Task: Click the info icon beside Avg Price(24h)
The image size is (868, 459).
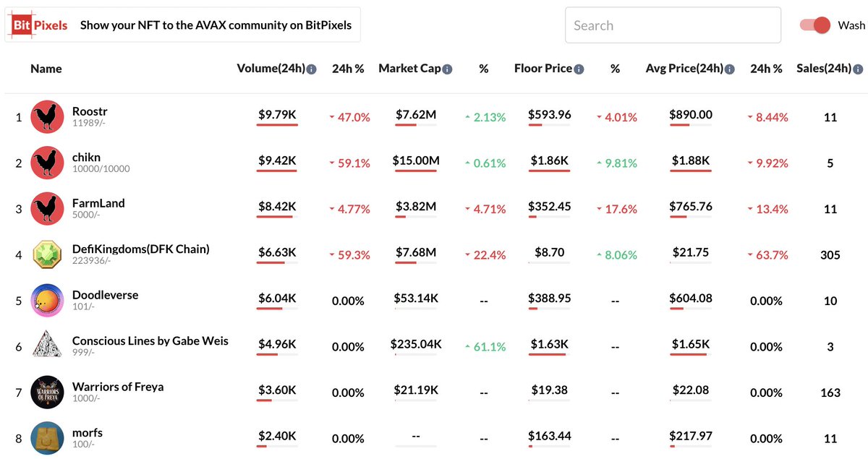Action: 730,69
